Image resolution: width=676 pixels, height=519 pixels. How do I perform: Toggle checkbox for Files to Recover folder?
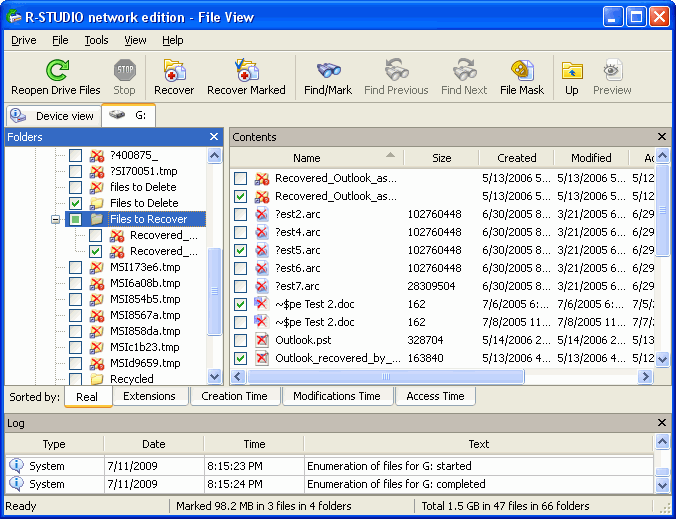[x=75, y=219]
